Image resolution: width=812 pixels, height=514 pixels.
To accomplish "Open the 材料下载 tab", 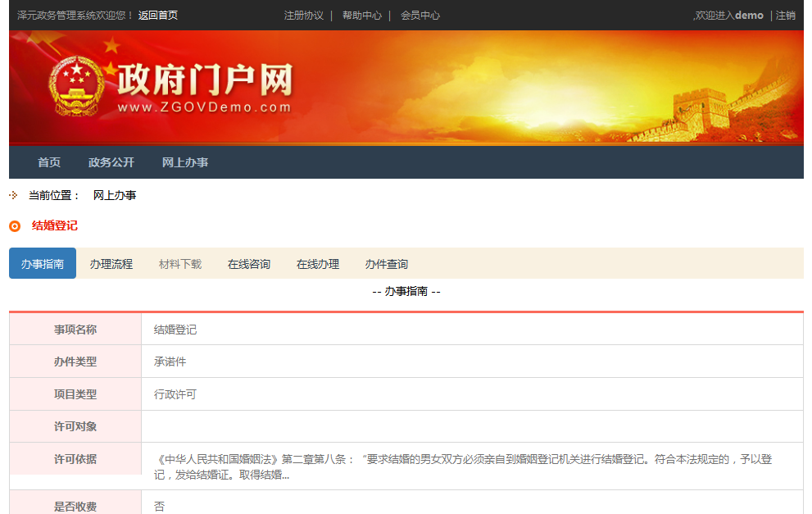I will pos(180,264).
